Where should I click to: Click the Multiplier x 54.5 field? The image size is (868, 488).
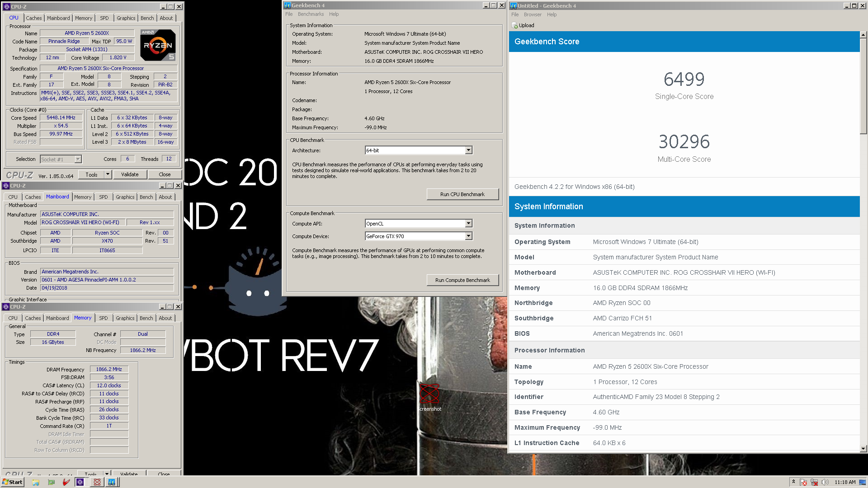click(61, 126)
